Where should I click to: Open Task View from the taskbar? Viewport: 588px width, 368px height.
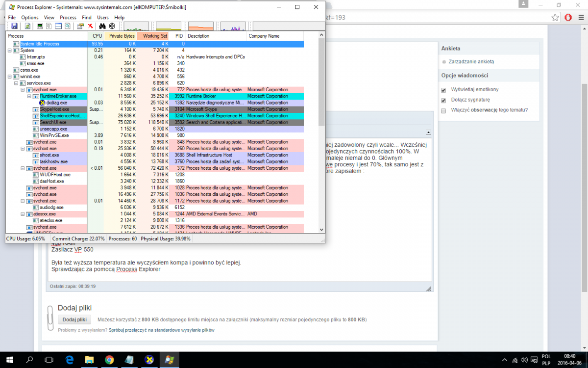coord(49,360)
